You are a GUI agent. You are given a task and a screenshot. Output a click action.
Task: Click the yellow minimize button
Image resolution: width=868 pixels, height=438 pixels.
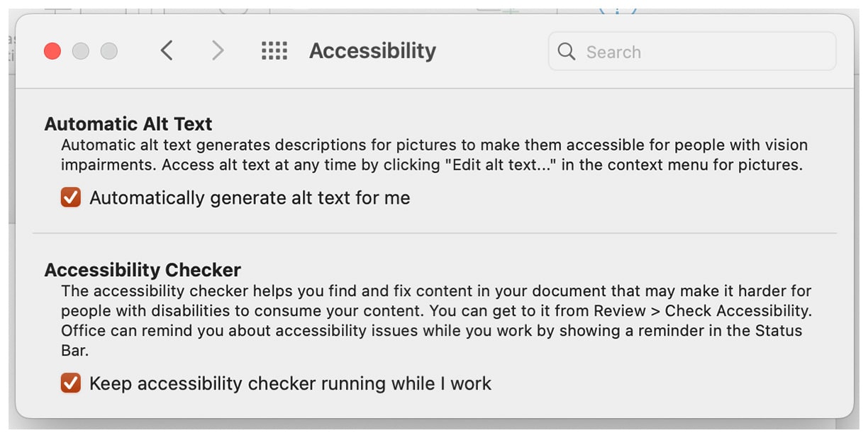80,50
